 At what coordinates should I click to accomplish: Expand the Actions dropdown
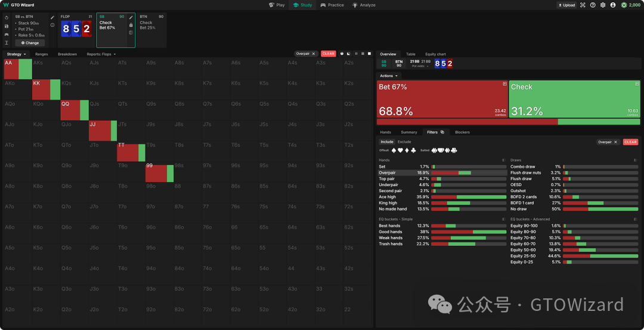(389, 76)
